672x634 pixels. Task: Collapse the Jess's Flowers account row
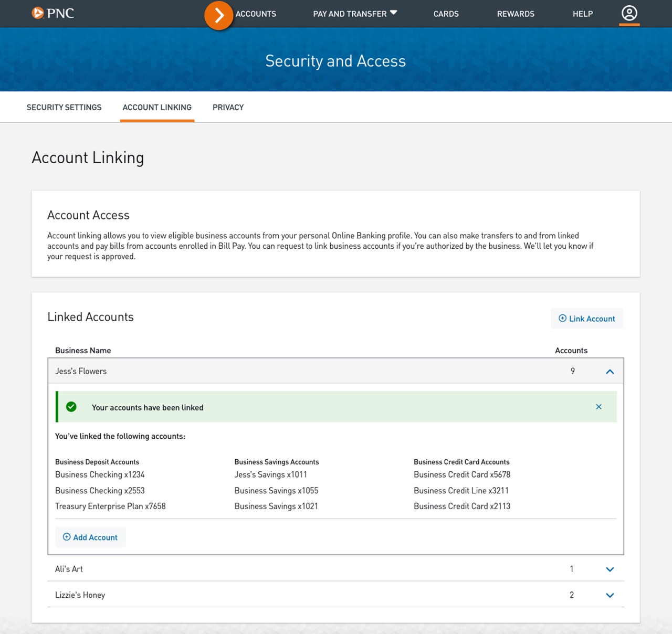610,371
